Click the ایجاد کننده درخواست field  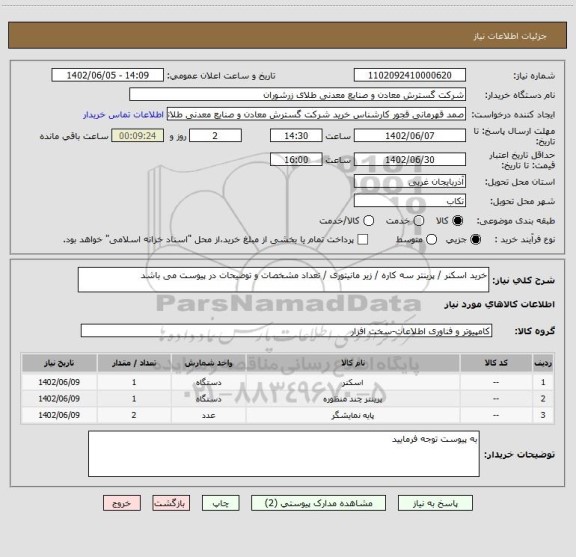click(316, 114)
